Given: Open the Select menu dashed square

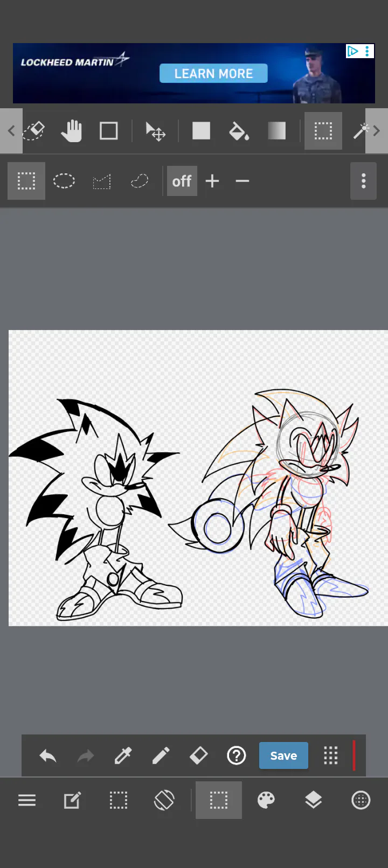Looking at the screenshot, I should tap(119, 800).
